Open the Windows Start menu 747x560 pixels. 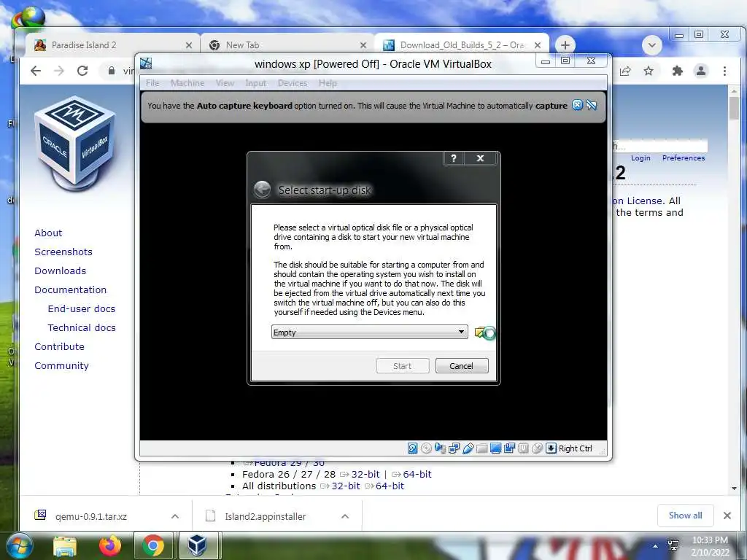pyautogui.click(x=19, y=545)
